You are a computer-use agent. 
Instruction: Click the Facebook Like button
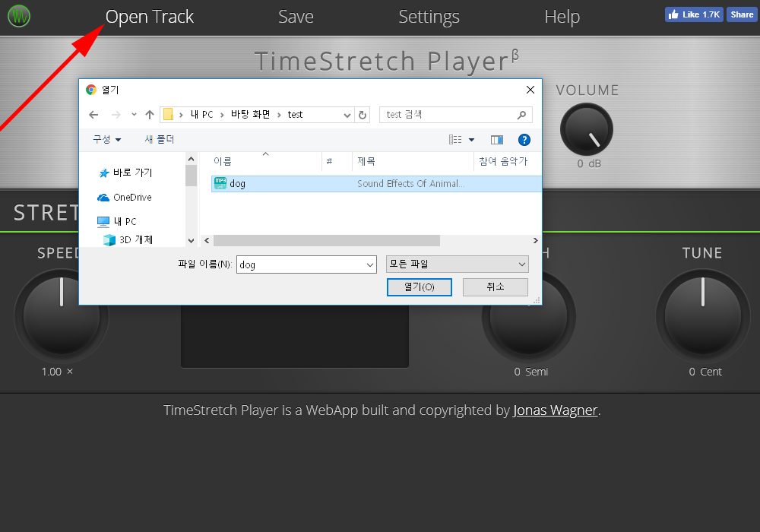pos(694,14)
